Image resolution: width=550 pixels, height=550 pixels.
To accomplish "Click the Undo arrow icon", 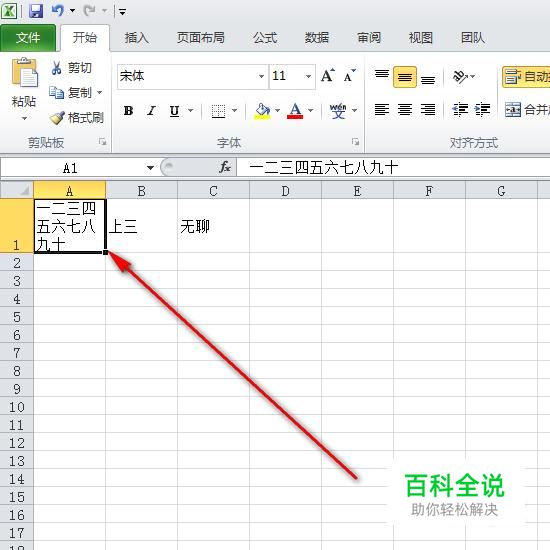I will click(x=58, y=11).
